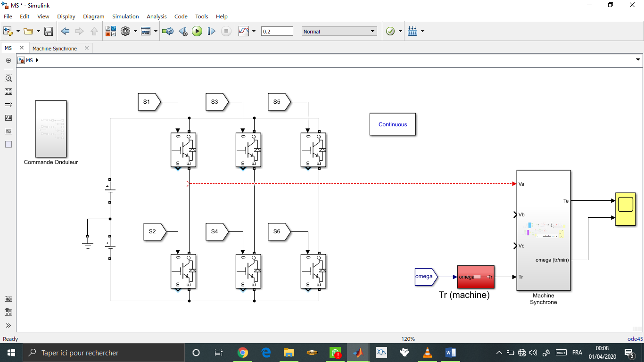Image resolution: width=644 pixels, height=362 pixels.
Task: Click the Step Back button
Action: [x=183, y=32]
